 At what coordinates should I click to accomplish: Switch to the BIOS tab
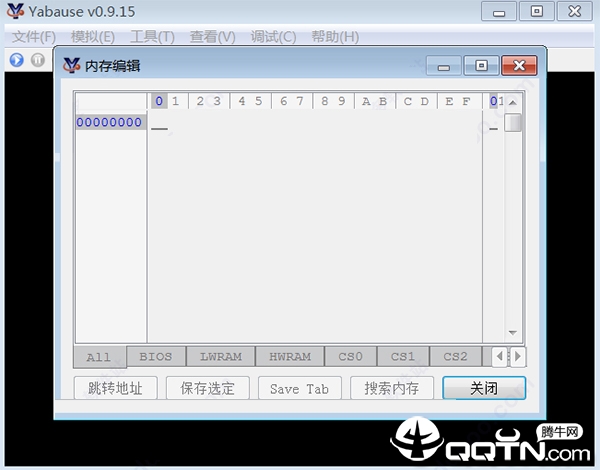point(156,357)
